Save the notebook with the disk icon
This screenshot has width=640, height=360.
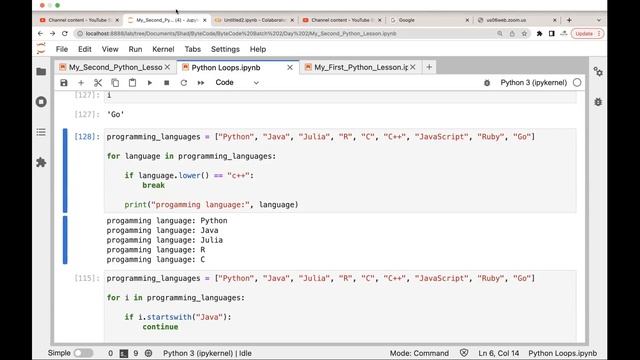pos(64,83)
